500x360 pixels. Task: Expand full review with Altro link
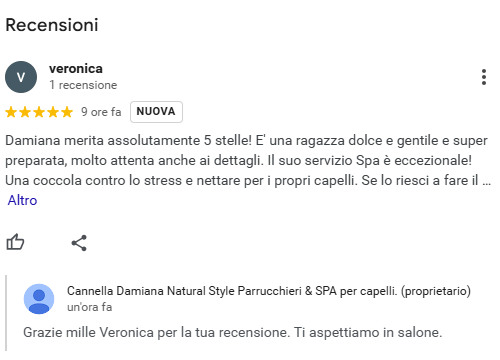point(22,200)
